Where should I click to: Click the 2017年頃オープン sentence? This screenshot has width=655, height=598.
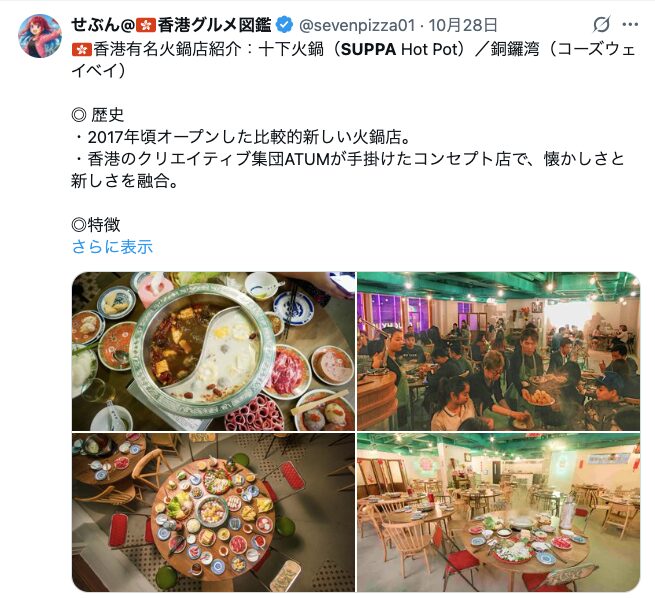242,137
